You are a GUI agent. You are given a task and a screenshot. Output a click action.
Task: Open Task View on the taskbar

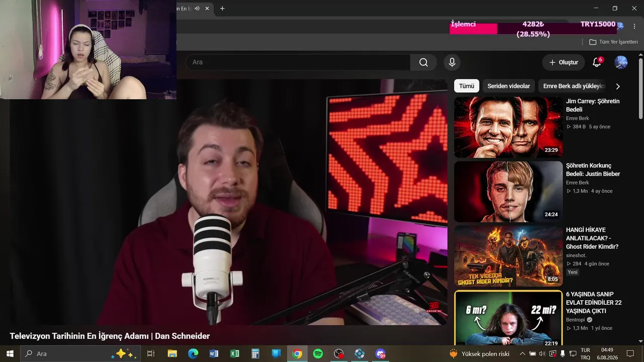[x=150, y=353]
